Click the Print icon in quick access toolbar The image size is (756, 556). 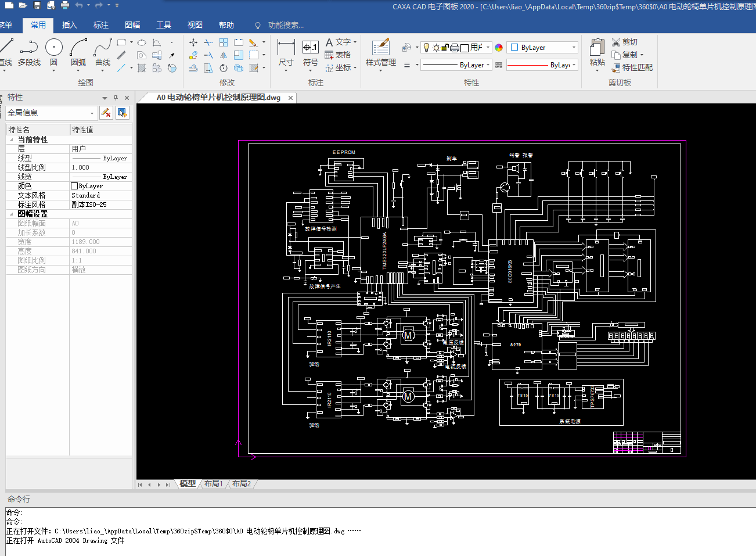click(65, 6)
